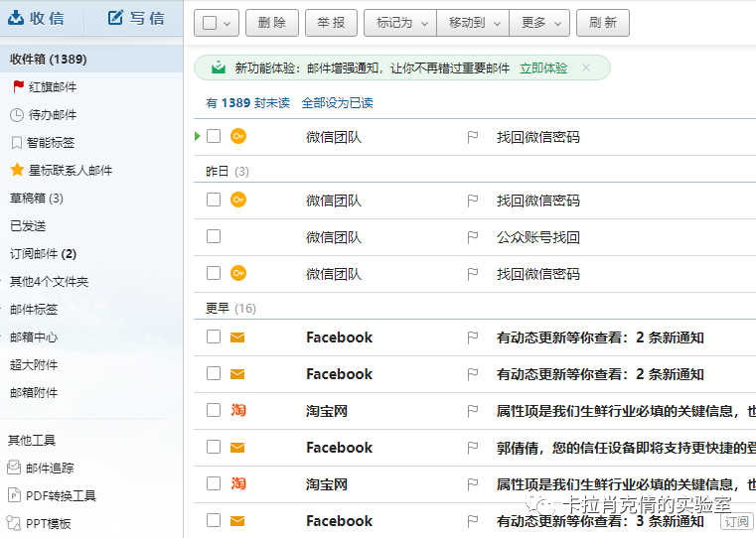Click the orange key icon on today's 微信团队 email
Image resolution: width=756 pixels, height=538 pixels.
tap(238, 136)
